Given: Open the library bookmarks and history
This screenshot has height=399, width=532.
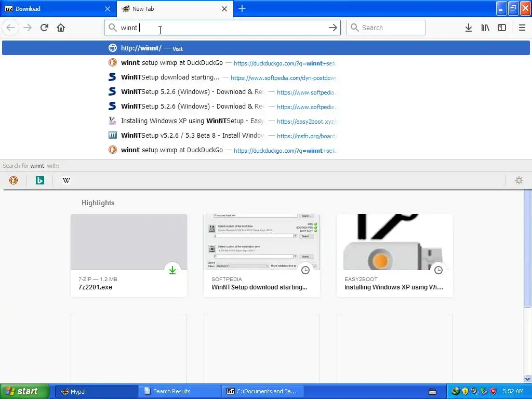Looking at the screenshot, I should pyautogui.click(x=485, y=28).
